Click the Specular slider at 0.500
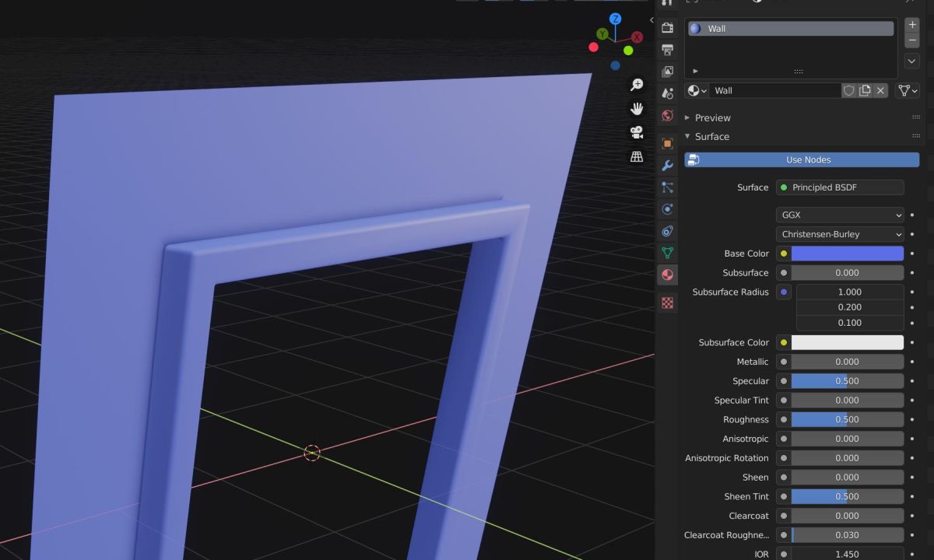934x560 pixels. pyautogui.click(x=848, y=381)
